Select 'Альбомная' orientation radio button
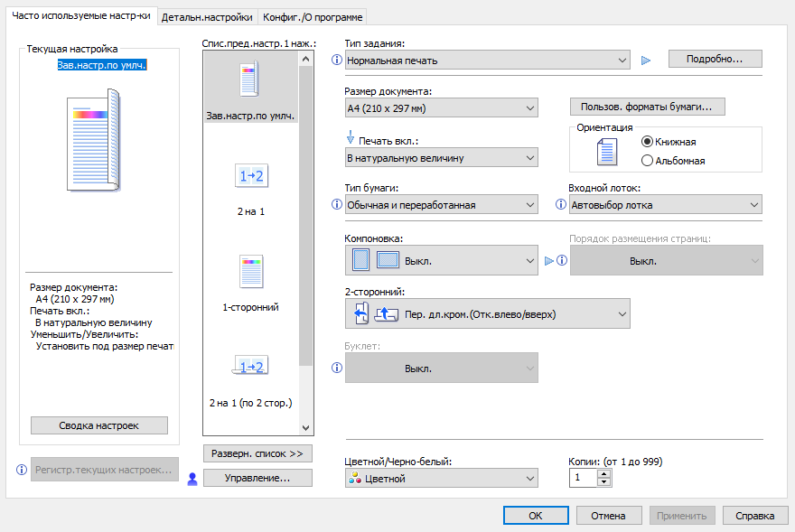Image resolution: width=795 pixels, height=532 pixels. (647, 161)
